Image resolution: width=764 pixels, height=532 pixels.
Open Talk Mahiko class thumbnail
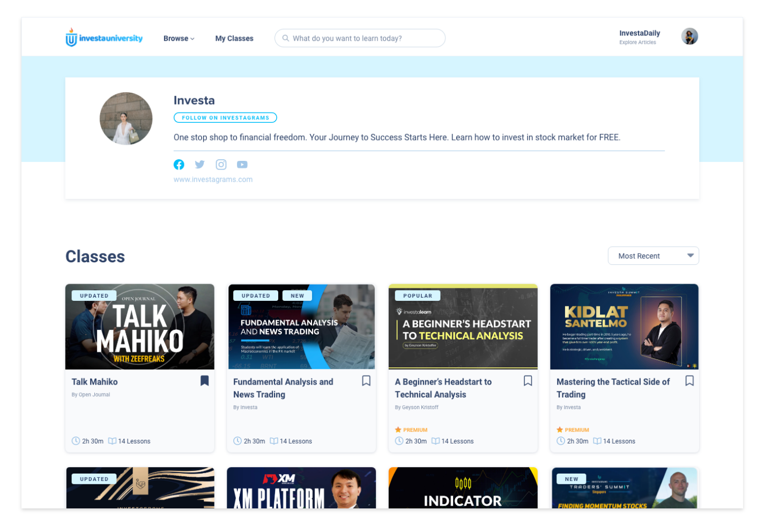[140, 327]
